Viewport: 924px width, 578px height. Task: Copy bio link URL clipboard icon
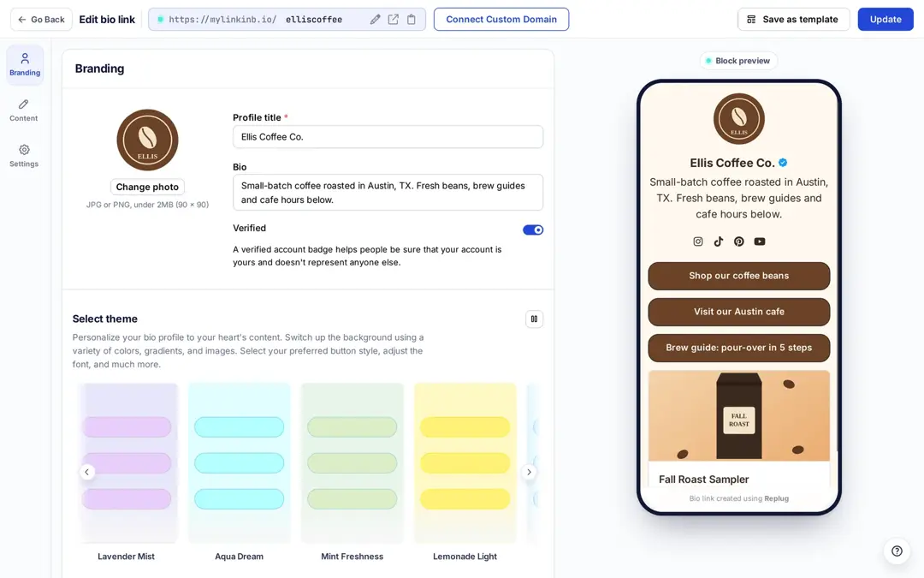(x=412, y=20)
